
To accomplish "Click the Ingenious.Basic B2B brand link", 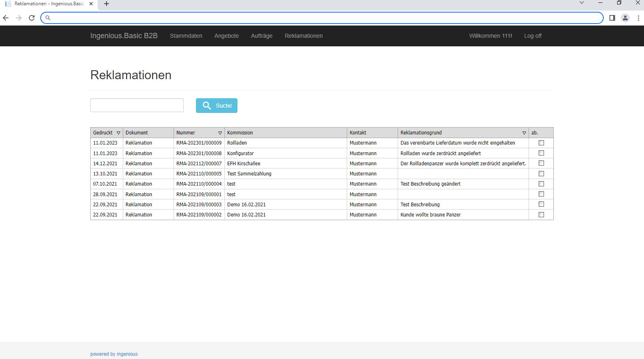I will tap(124, 36).
